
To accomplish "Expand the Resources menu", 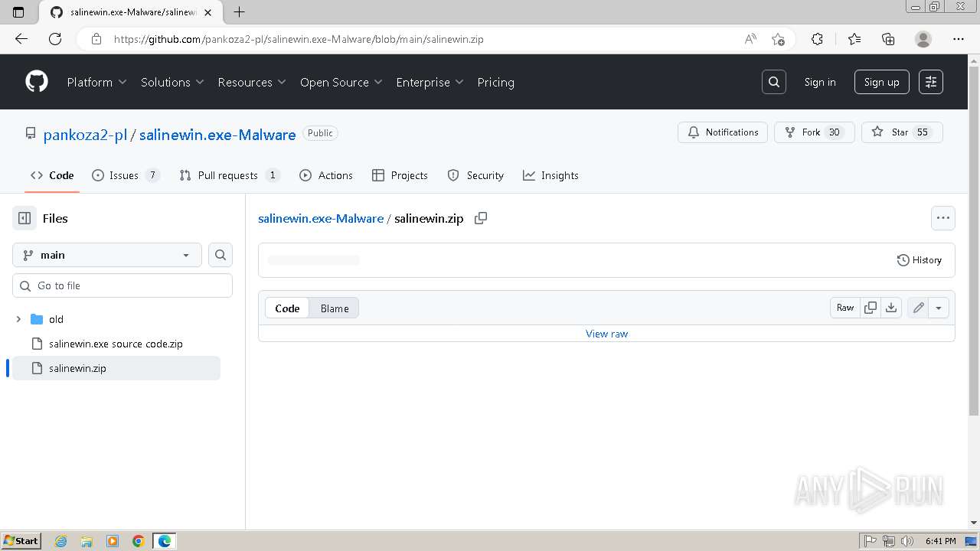I will [252, 82].
